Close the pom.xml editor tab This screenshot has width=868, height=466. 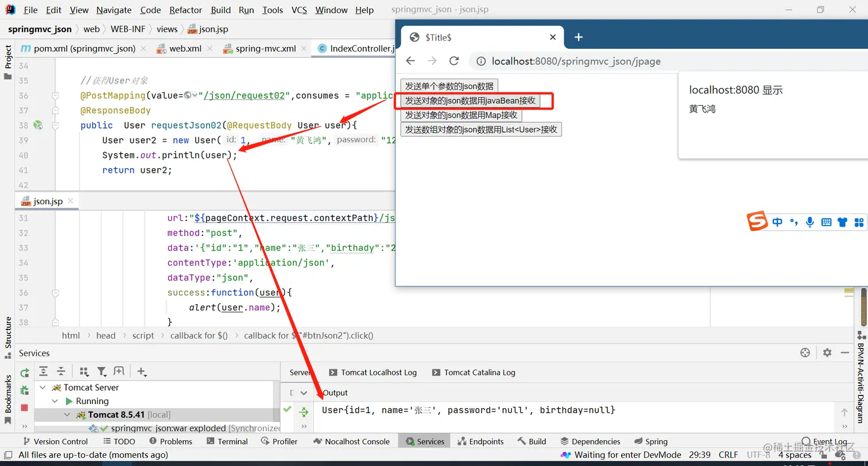[x=143, y=49]
